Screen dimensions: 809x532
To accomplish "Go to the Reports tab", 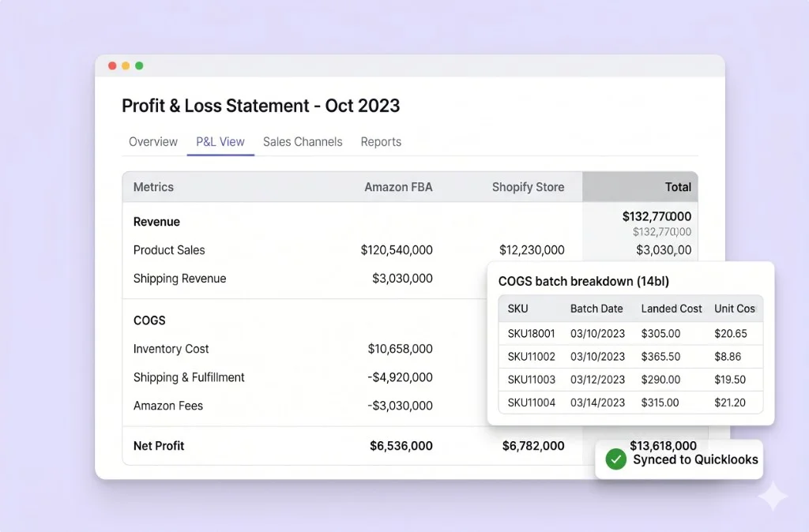I will click(x=381, y=142).
